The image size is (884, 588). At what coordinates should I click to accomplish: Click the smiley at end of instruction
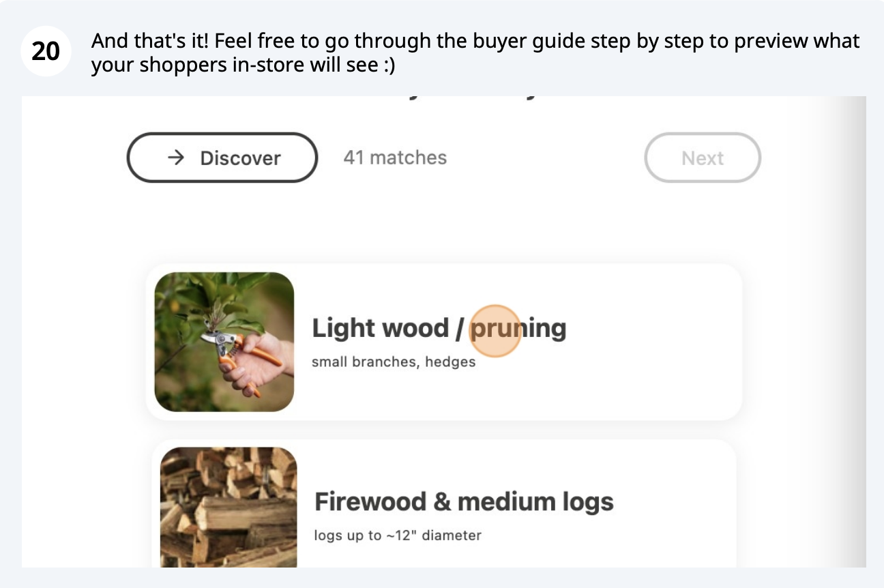point(388,66)
